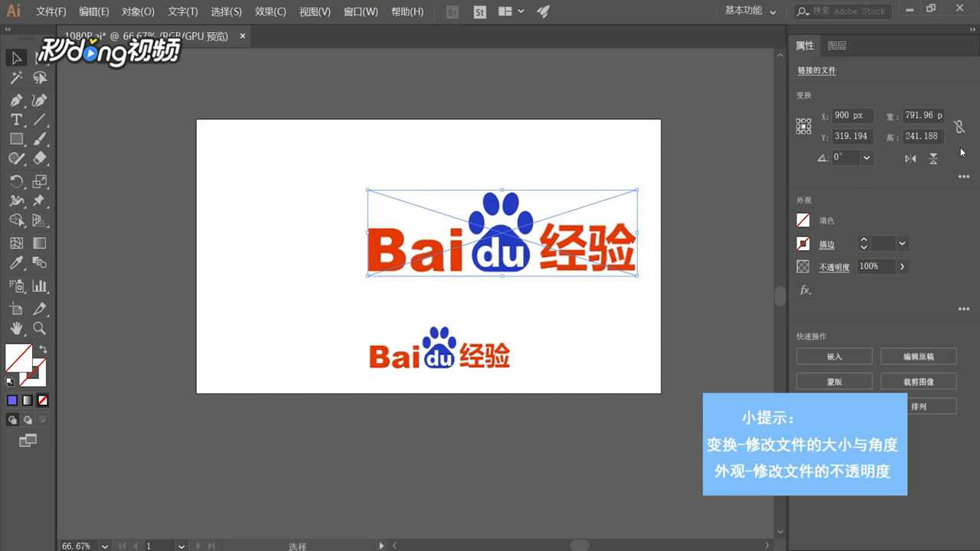Switch to the 属性 tab

click(805, 46)
